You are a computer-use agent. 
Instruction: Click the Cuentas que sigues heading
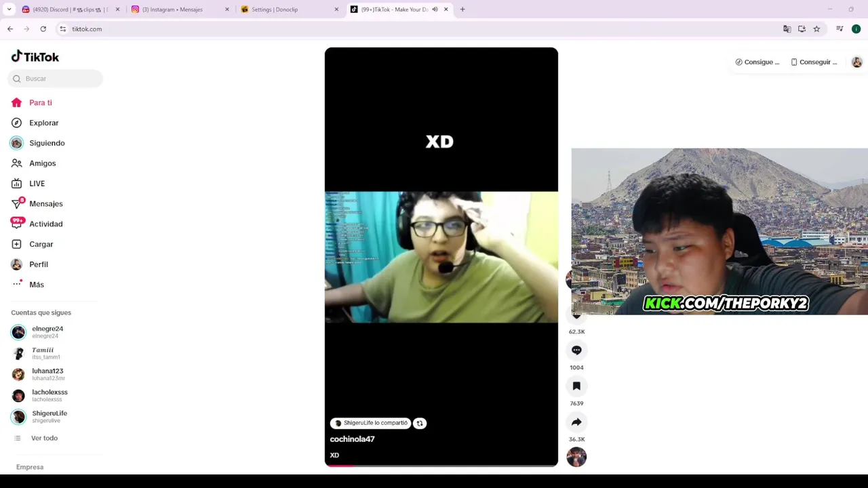point(41,312)
